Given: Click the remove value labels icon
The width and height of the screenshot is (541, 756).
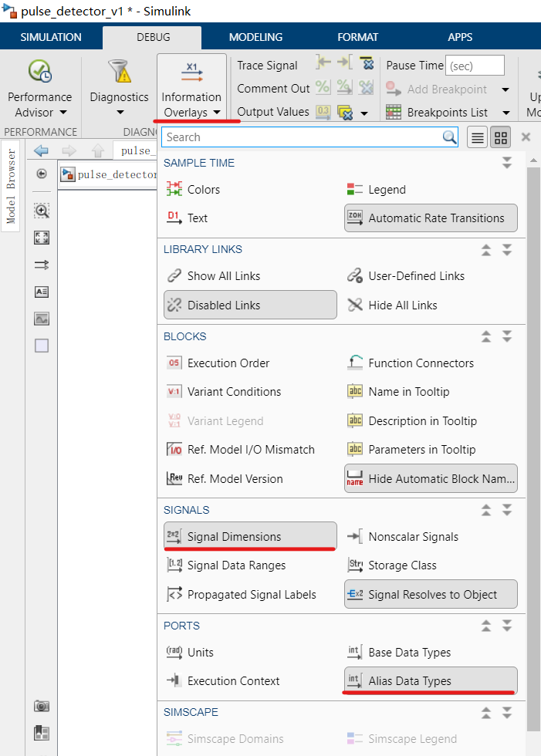Looking at the screenshot, I should click(345, 113).
